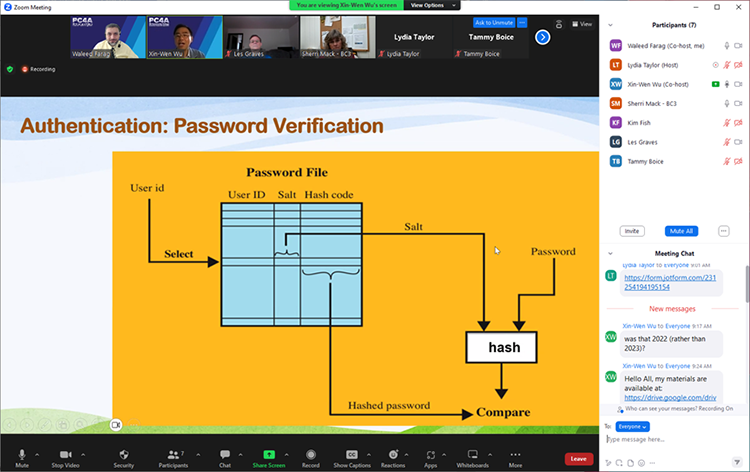
Task: Click the chat format text icon
Action: (x=608, y=463)
